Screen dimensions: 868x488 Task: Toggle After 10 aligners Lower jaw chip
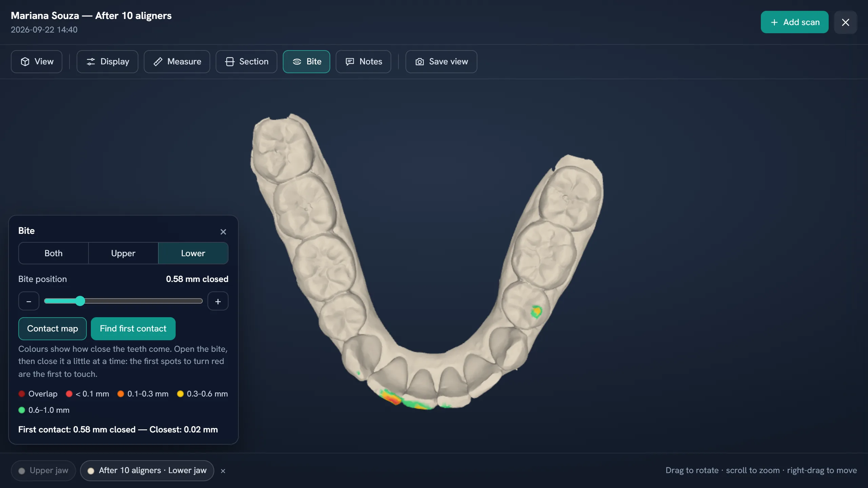(x=147, y=470)
